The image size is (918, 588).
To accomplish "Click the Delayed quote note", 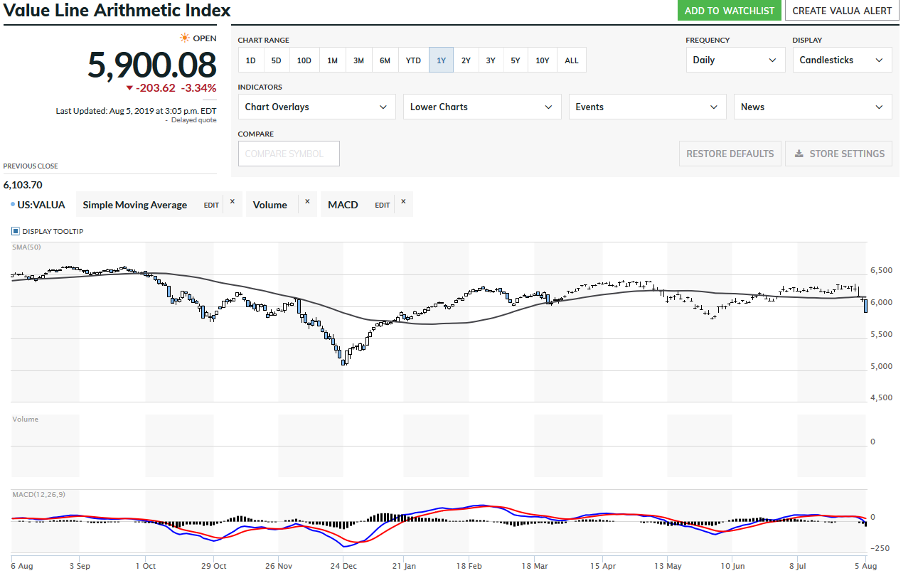I will pyautogui.click(x=193, y=120).
